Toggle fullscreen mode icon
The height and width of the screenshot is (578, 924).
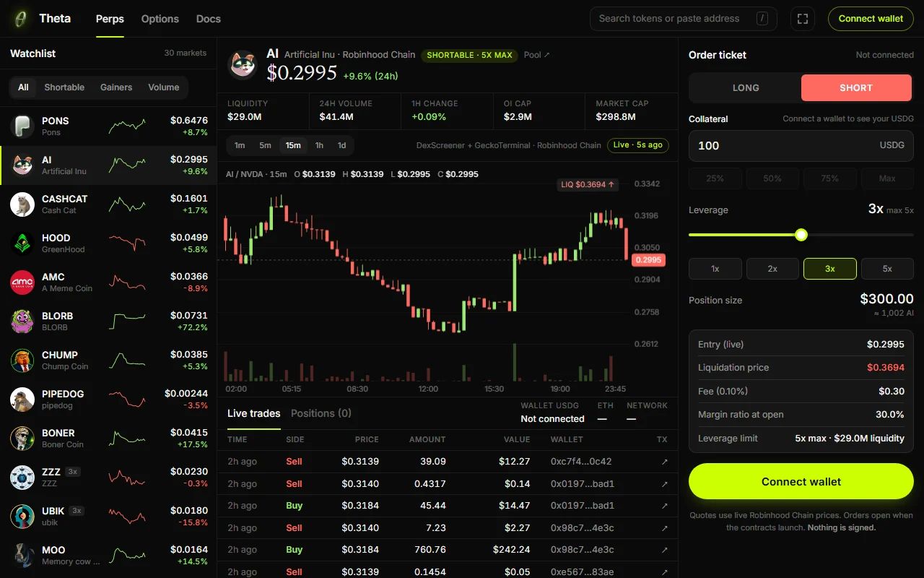pos(803,19)
